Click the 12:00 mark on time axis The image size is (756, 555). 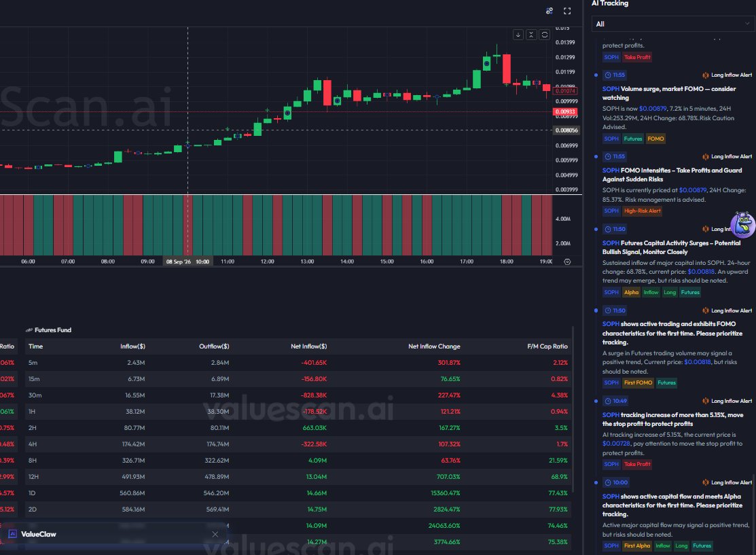(267, 262)
